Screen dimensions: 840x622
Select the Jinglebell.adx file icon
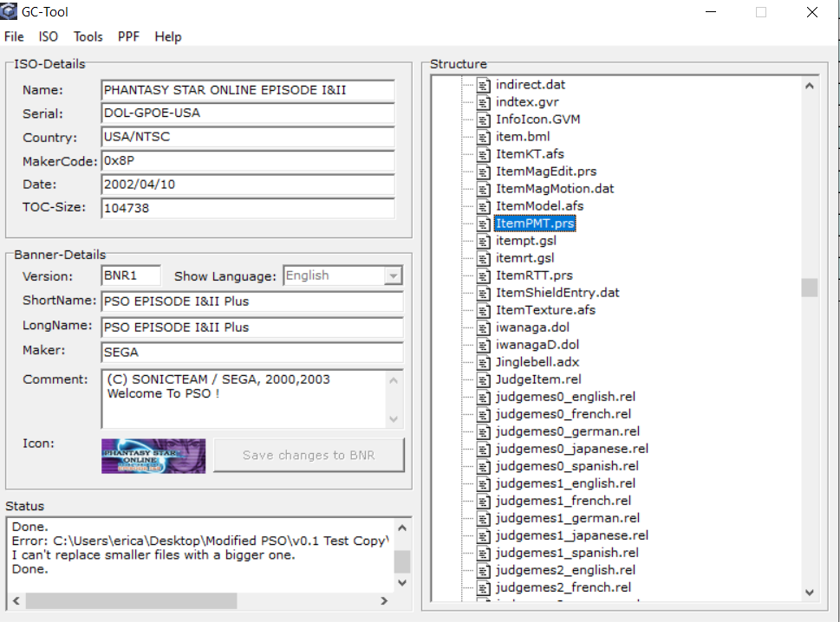tap(483, 362)
